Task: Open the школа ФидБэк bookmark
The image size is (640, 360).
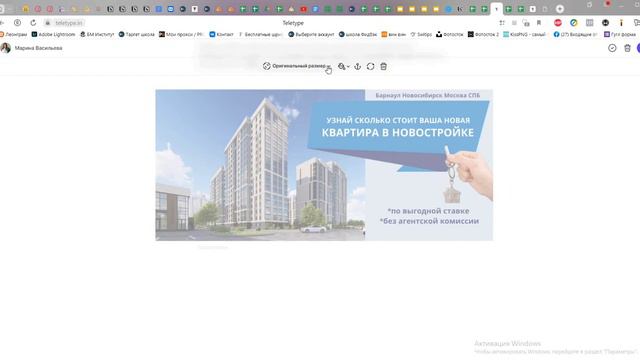Action: coord(358,35)
